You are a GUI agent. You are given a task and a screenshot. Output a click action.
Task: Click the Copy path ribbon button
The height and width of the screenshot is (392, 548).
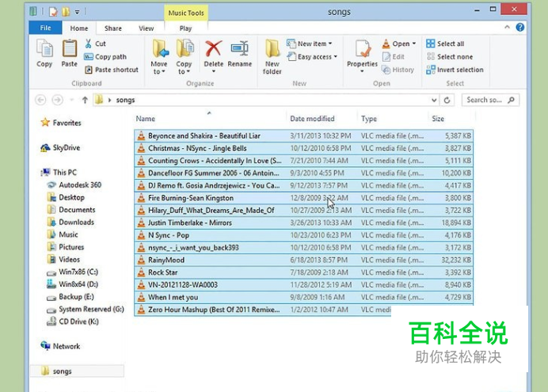105,56
